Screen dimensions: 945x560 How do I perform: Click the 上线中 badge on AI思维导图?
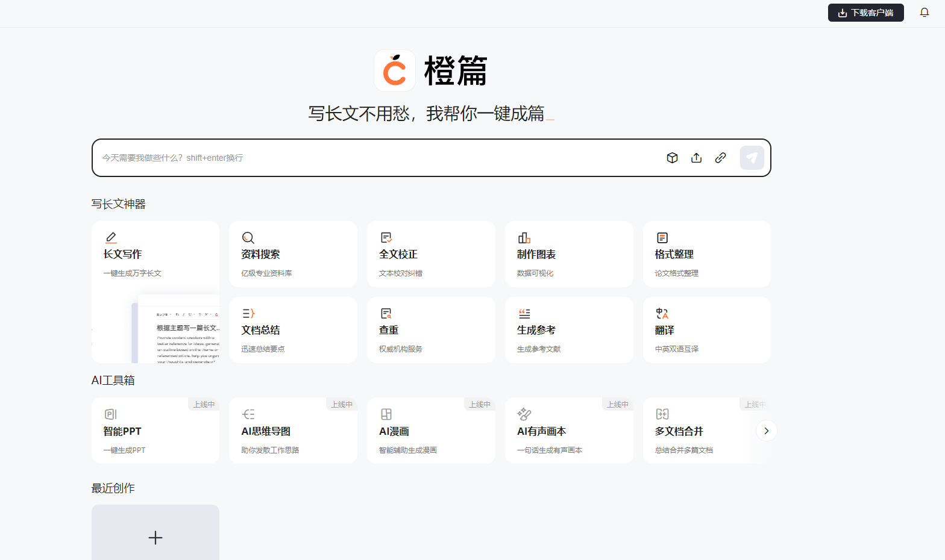tap(342, 404)
